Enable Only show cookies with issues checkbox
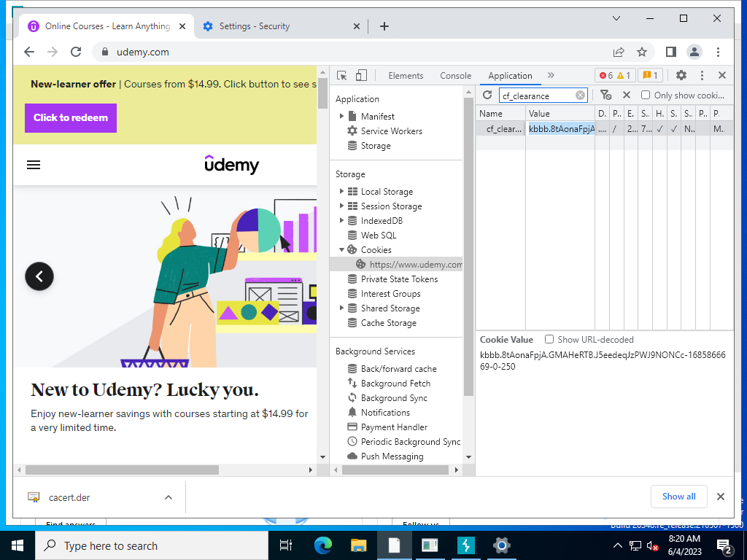The image size is (747, 560). (x=646, y=96)
